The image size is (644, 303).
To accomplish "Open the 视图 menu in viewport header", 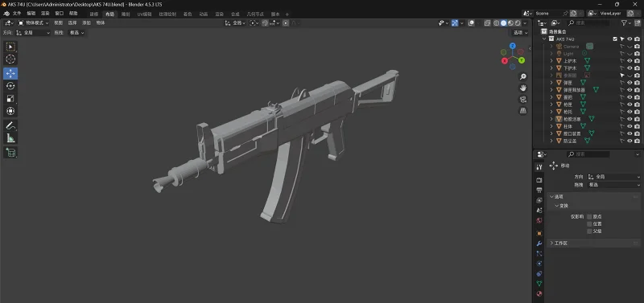I will point(58,23).
